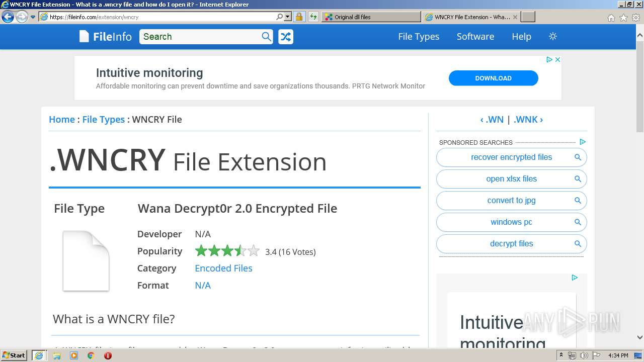
Task: Click the sidebar ad AdChoices icon
Action: pyautogui.click(x=575, y=278)
